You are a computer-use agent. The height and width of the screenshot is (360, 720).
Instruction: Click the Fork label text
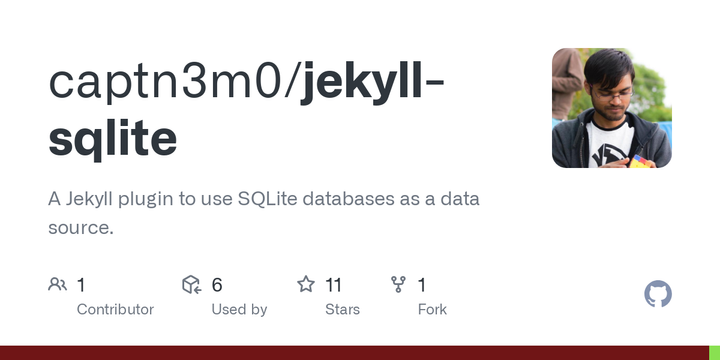(432, 309)
